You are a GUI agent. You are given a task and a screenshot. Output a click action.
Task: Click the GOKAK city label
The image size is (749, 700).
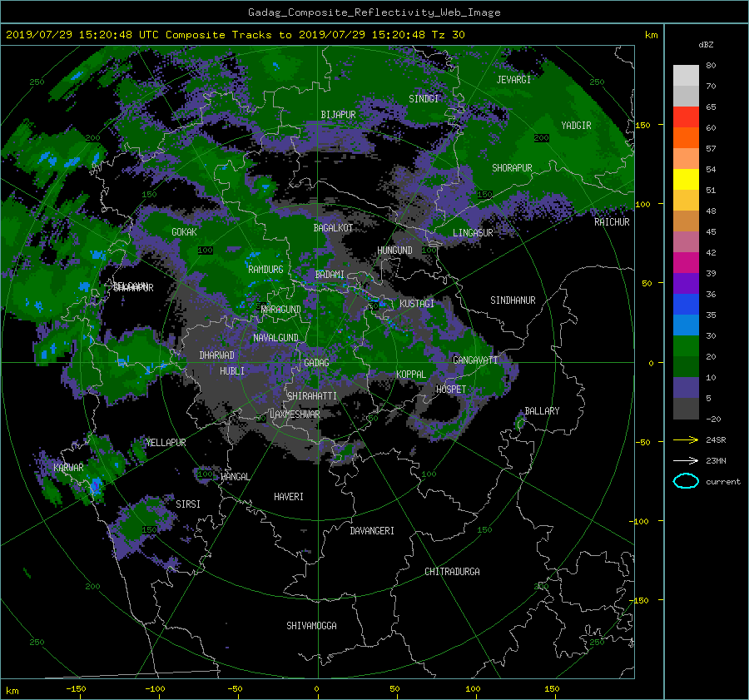pos(185,232)
